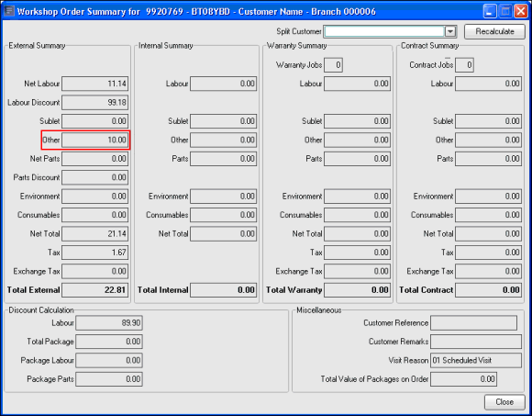This screenshot has height=416, width=532.
Task: Select the highlighted External Other value field
Action: (95, 140)
